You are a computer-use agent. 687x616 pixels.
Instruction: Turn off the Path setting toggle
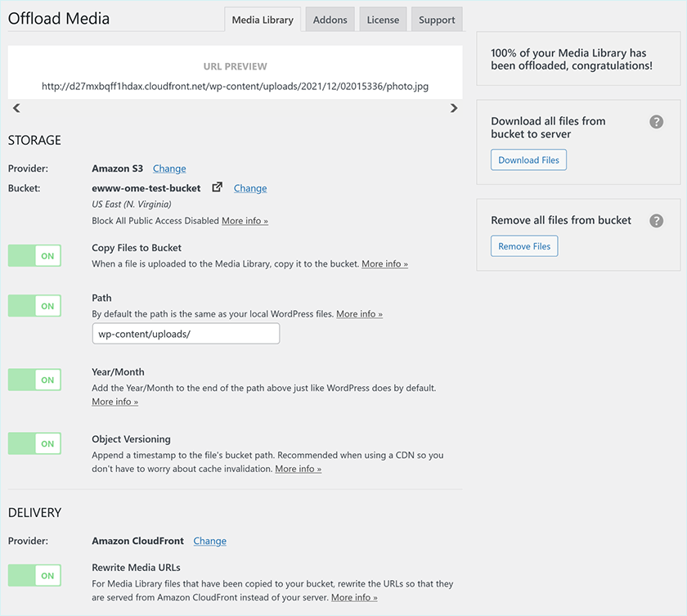pos(34,305)
